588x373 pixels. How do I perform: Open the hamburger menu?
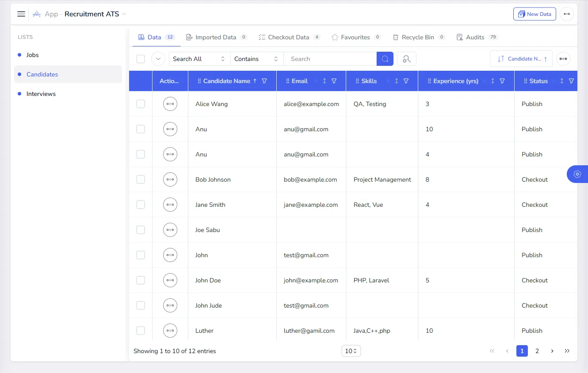click(x=21, y=14)
